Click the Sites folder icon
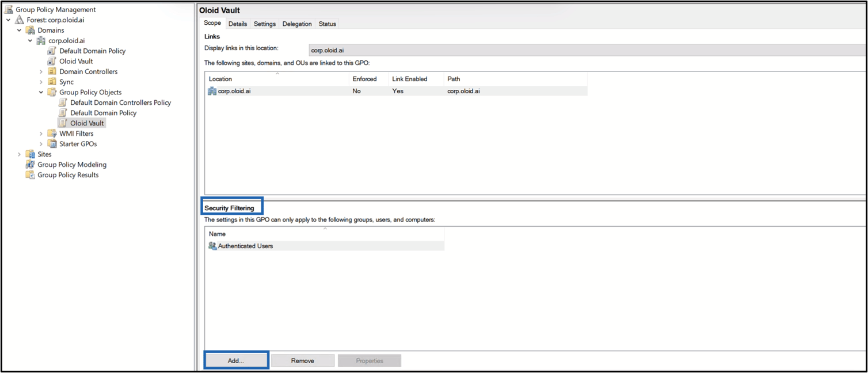Viewport: 868px width, 373px height. (x=31, y=154)
